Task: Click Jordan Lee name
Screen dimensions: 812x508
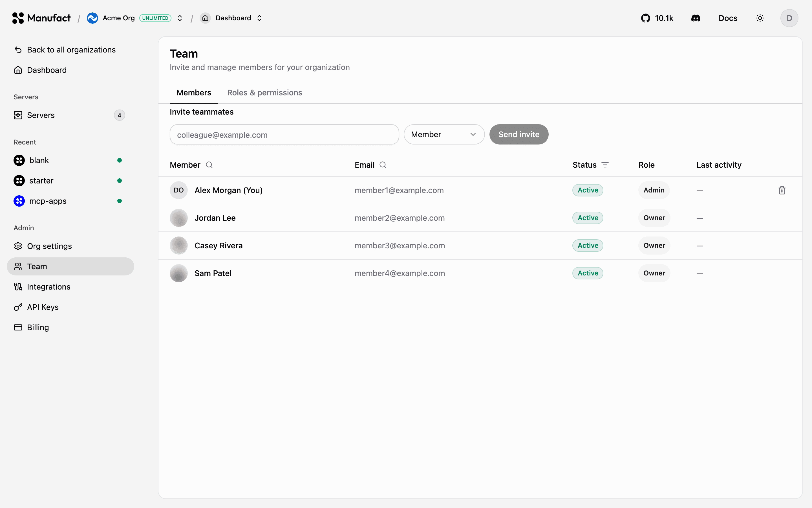Action: pos(215,218)
